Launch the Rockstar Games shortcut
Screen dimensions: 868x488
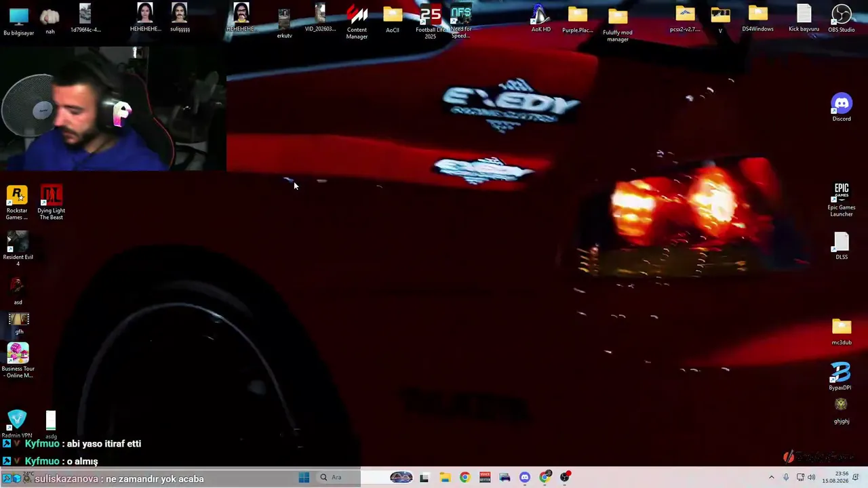coord(17,203)
